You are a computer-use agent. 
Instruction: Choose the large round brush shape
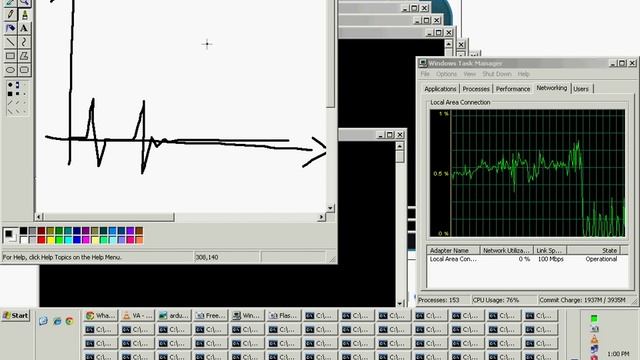click(x=10, y=85)
